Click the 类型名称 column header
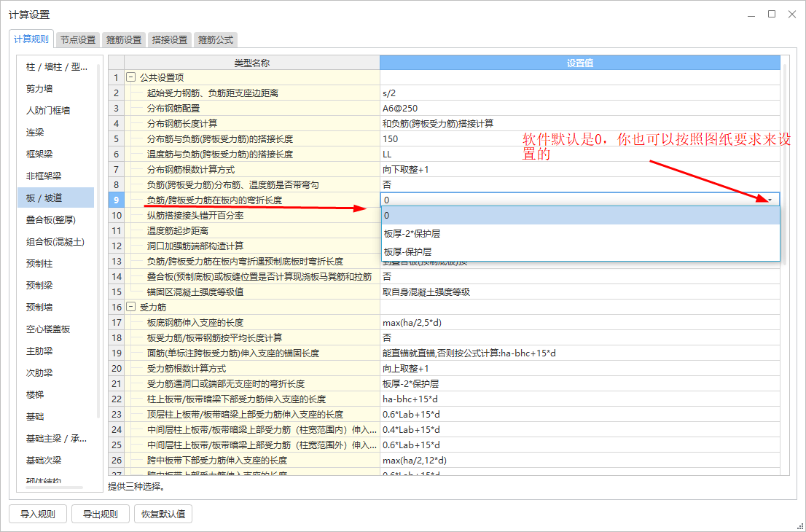The width and height of the screenshot is (806, 532). (x=252, y=63)
